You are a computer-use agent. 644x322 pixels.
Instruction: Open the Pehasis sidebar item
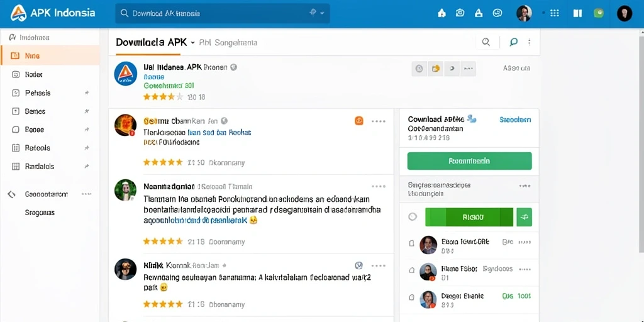[x=50, y=93]
